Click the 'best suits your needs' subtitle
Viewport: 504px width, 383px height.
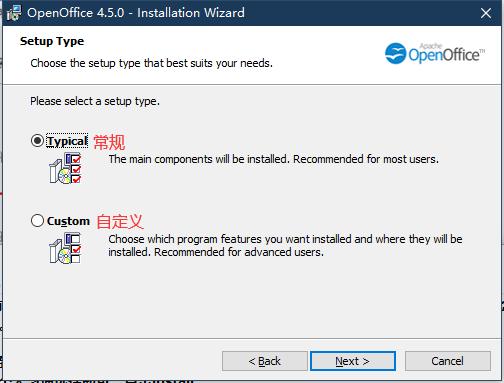(x=152, y=63)
